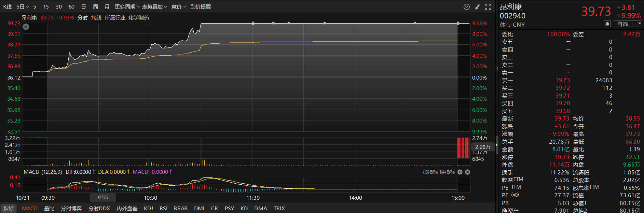Viewport: 644px width, 213px height.
Task: Select the 量比 indicator tab
Action: click(x=49, y=208)
